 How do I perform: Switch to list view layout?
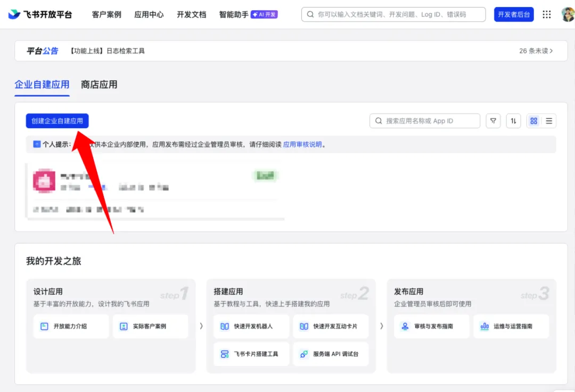549,121
